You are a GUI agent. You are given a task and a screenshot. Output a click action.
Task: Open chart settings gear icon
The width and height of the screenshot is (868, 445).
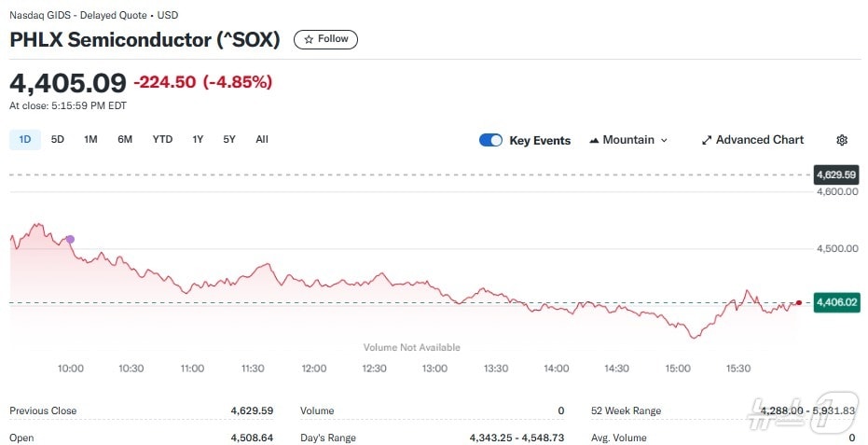point(842,140)
